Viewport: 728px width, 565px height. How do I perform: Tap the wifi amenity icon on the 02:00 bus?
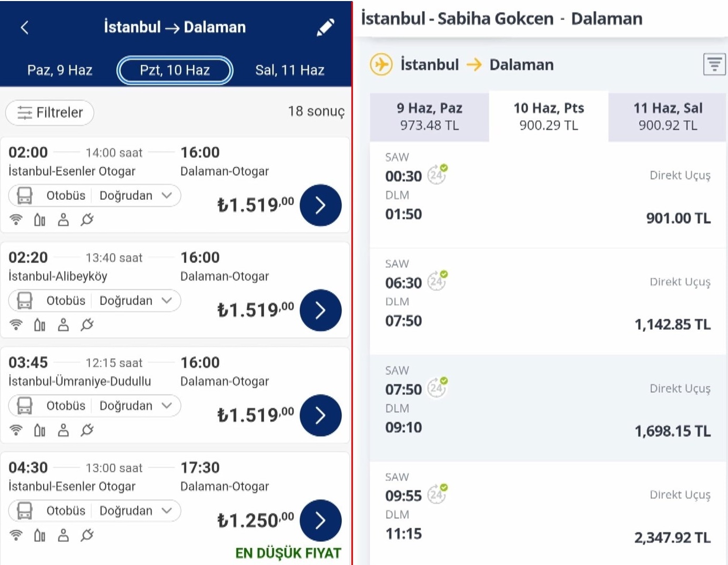(16, 219)
